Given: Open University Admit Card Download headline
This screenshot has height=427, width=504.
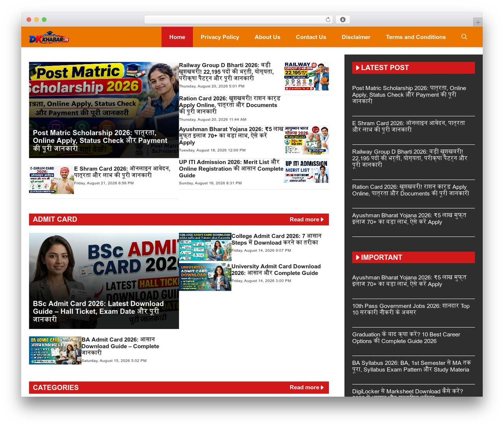Looking at the screenshot, I should point(276,270).
